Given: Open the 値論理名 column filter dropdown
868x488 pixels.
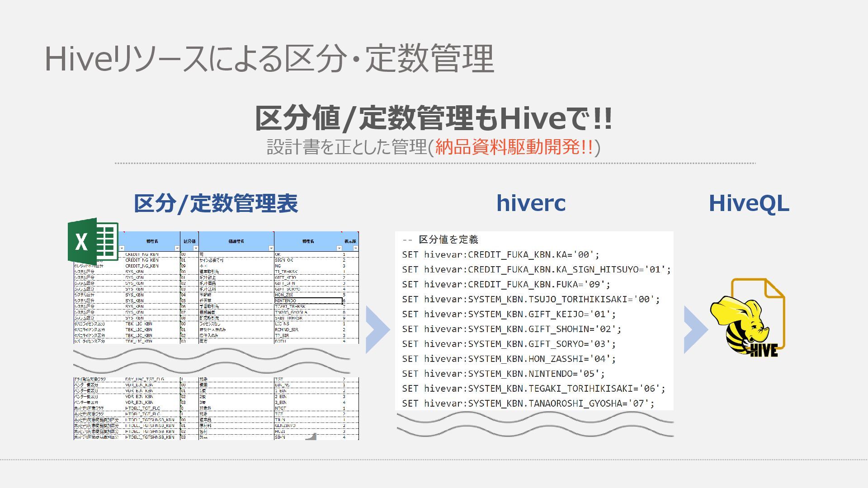Looking at the screenshot, I should point(271,248).
